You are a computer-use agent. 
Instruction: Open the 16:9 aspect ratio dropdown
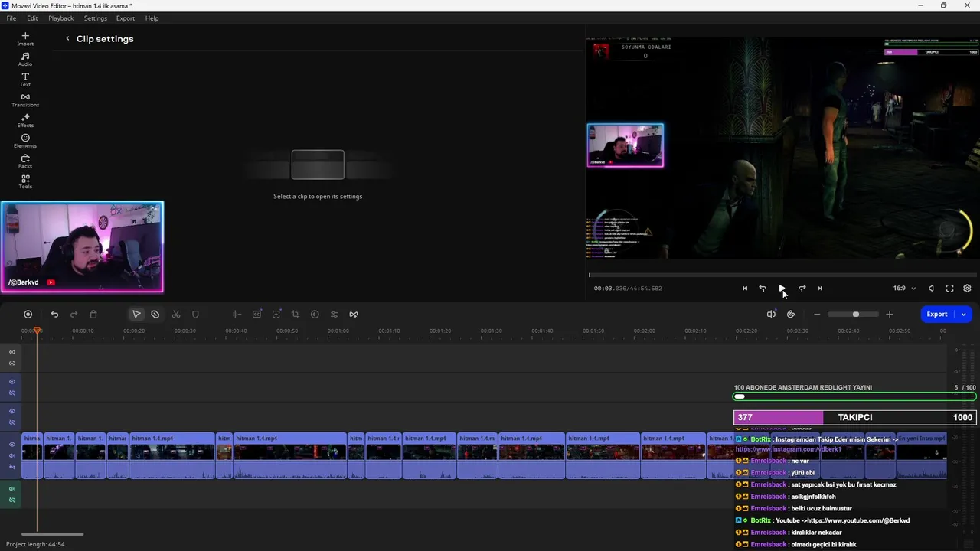(x=904, y=289)
